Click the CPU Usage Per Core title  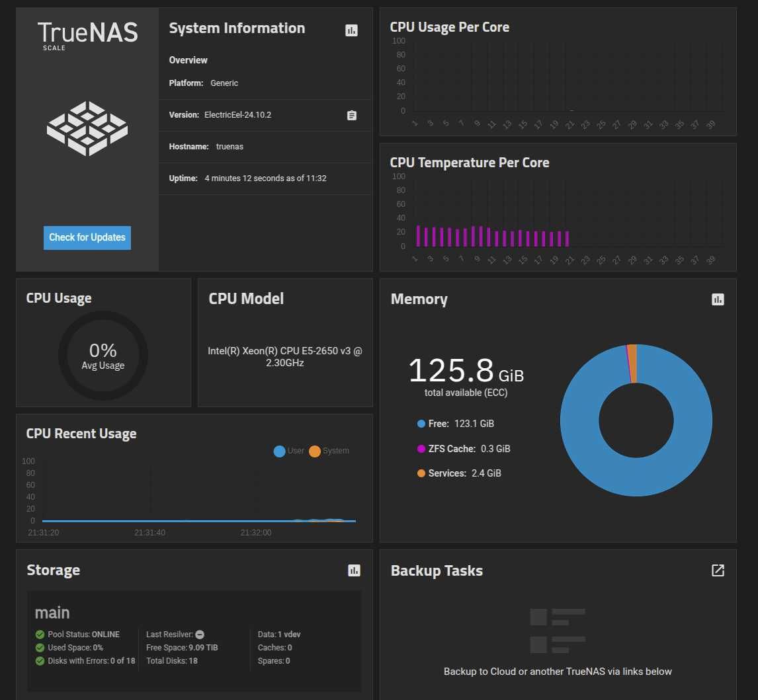point(450,27)
